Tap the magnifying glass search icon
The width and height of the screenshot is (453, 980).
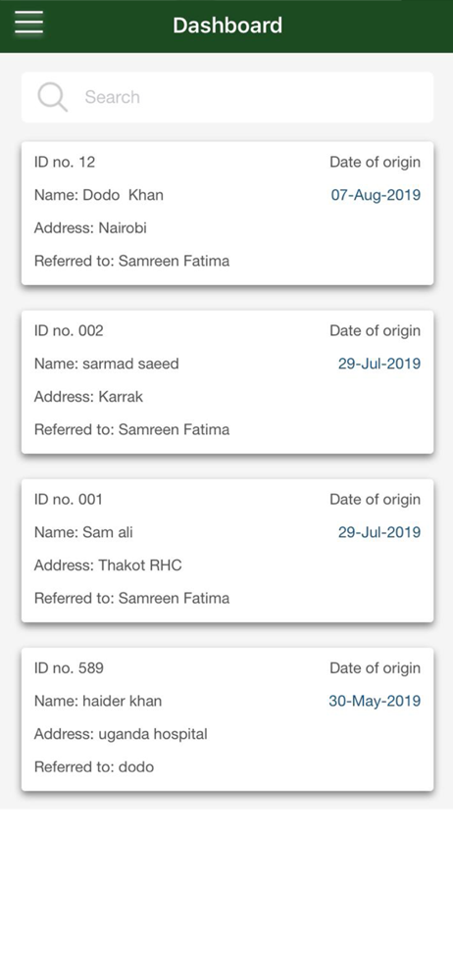53,97
